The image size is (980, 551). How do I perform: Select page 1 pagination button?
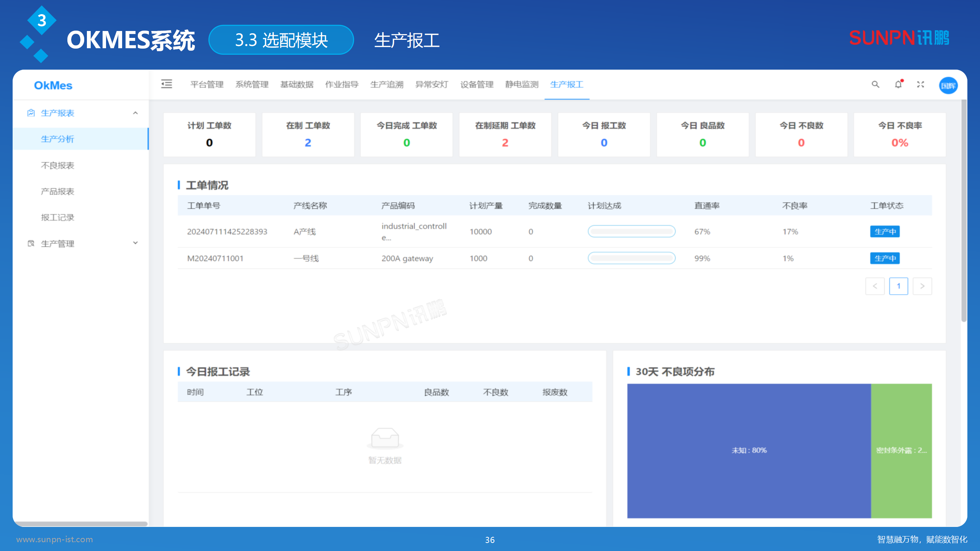click(898, 286)
